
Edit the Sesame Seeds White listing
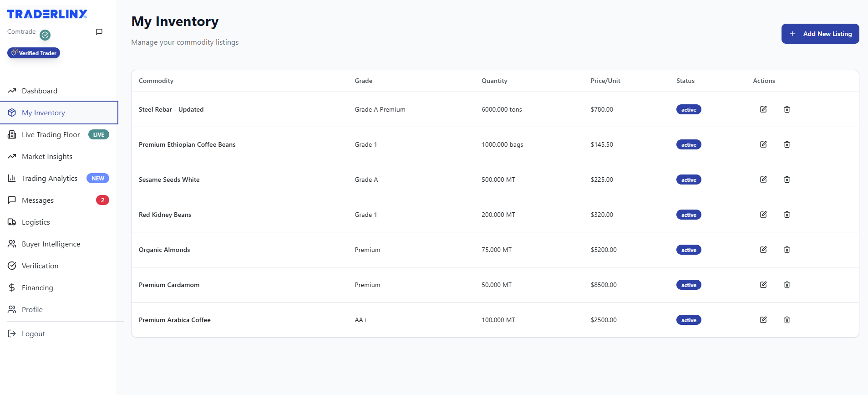[x=763, y=180]
